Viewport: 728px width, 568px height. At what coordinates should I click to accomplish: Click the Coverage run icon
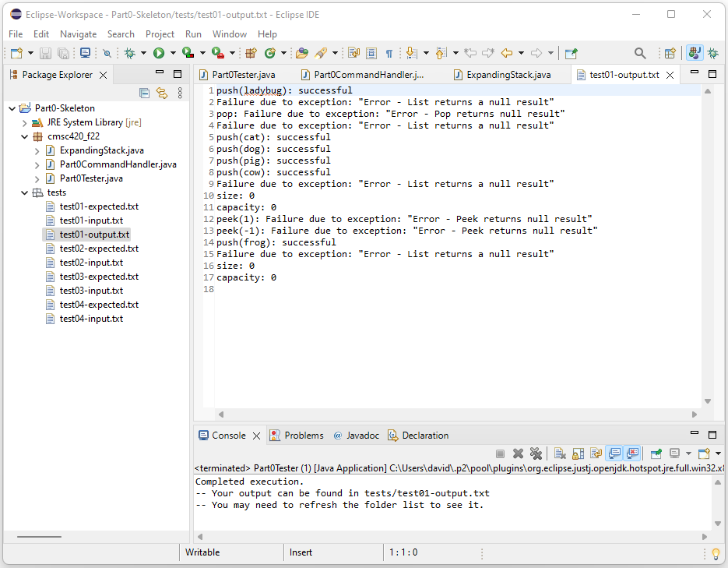(188, 54)
